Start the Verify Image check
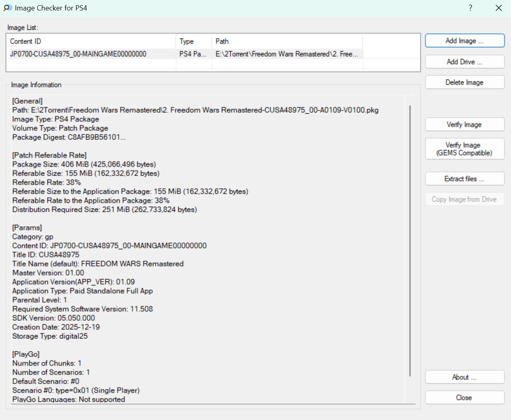Image resolution: width=511 pixels, height=420 pixels. 465,124
